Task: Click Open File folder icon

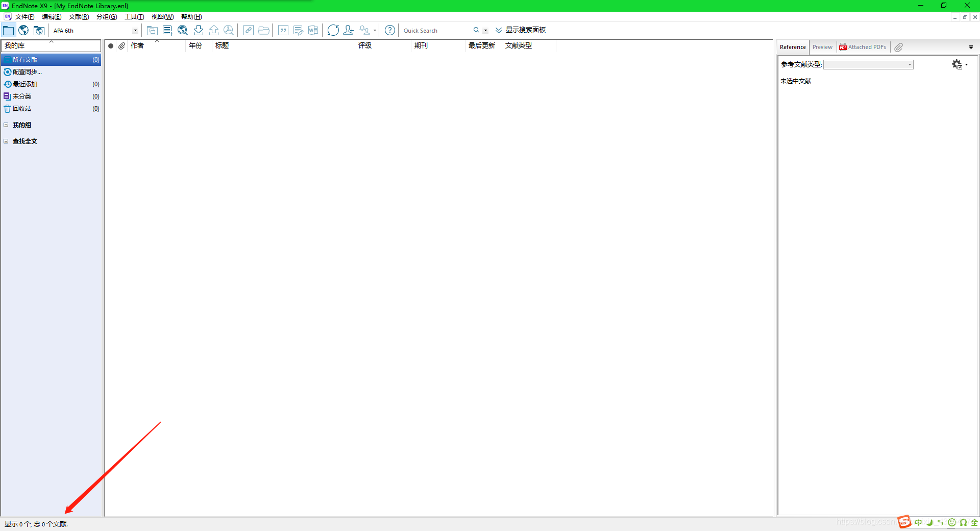Action: [x=264, y=31]
